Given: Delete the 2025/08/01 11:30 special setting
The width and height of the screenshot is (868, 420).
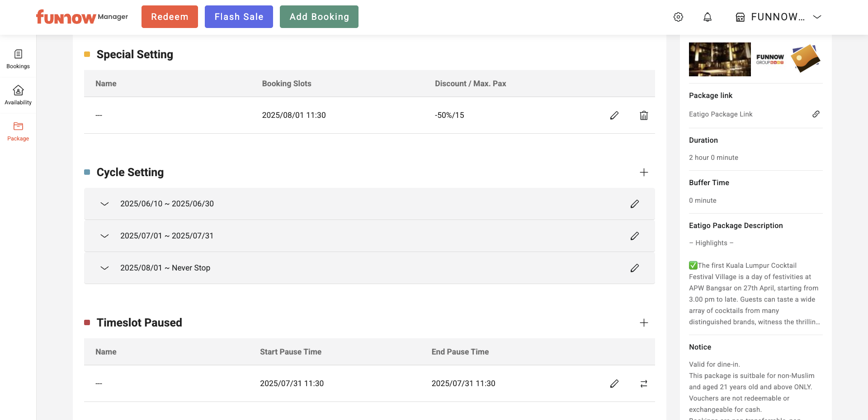Looking at the screenshot, I should pyautogui.click(x=644, y=116).
